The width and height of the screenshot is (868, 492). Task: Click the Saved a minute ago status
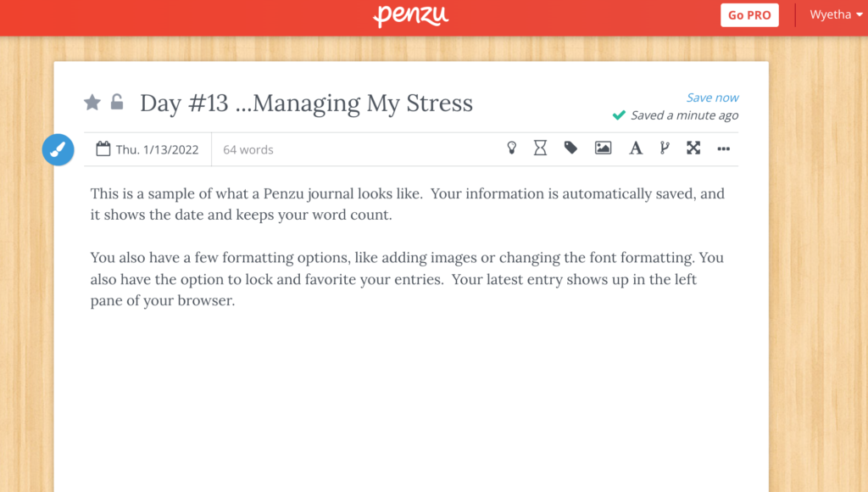coord(683,115)
